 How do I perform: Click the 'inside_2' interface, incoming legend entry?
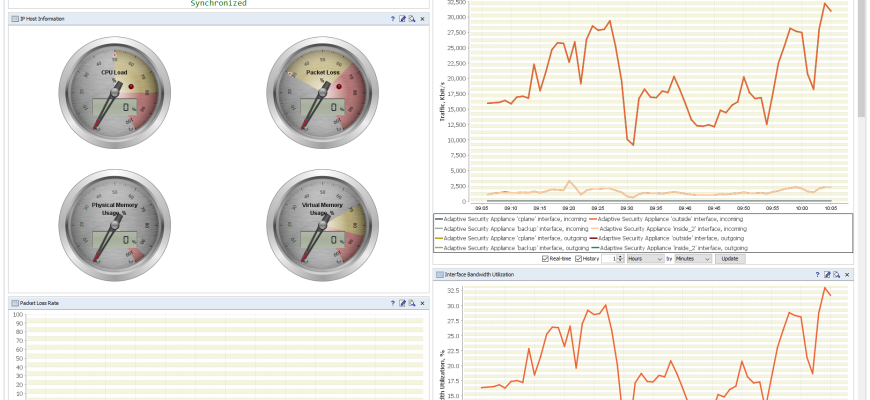[x=667, y=229]
